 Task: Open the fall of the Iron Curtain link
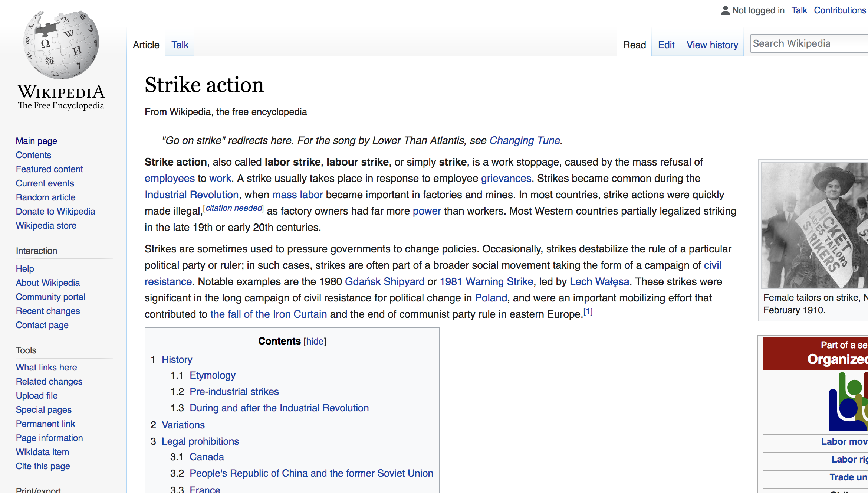coord(269,314)
